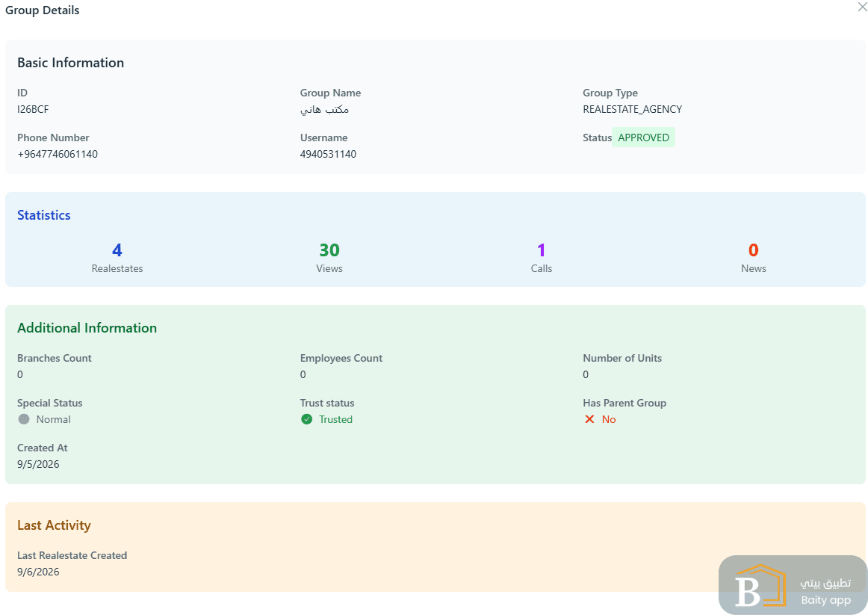Click the Number of Units label

click(622, 358)
